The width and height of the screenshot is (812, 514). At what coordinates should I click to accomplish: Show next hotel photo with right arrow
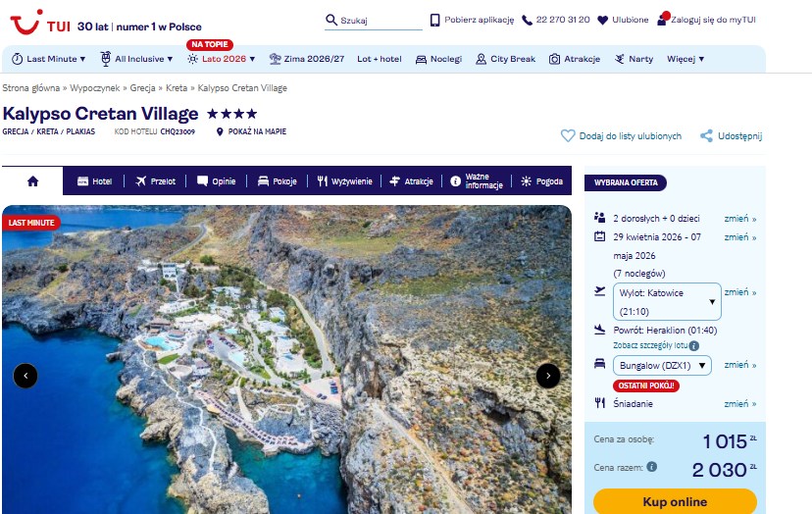[548, 375]
